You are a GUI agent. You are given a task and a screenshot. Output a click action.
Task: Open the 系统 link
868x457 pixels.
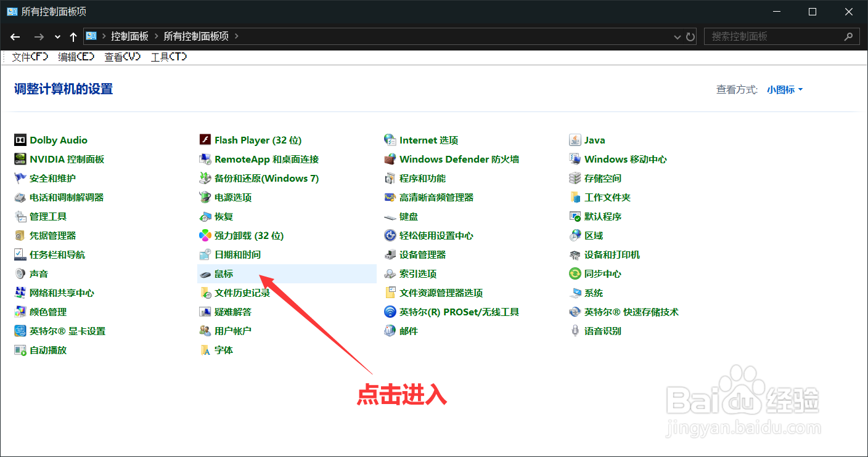pos(594,293)
